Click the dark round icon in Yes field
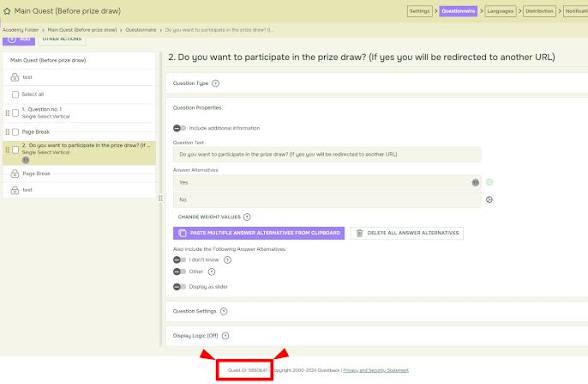588x384 pixels. coord(476,183)
